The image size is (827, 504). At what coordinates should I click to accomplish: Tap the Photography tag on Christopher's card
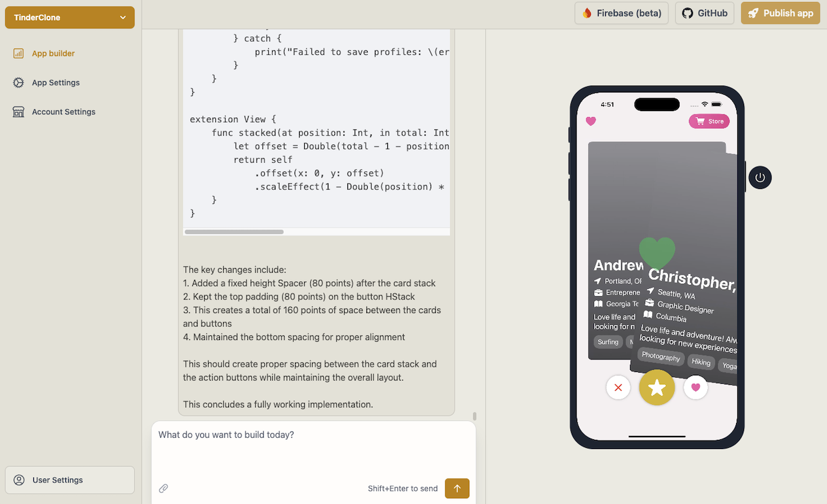click(x=661, y=358)
